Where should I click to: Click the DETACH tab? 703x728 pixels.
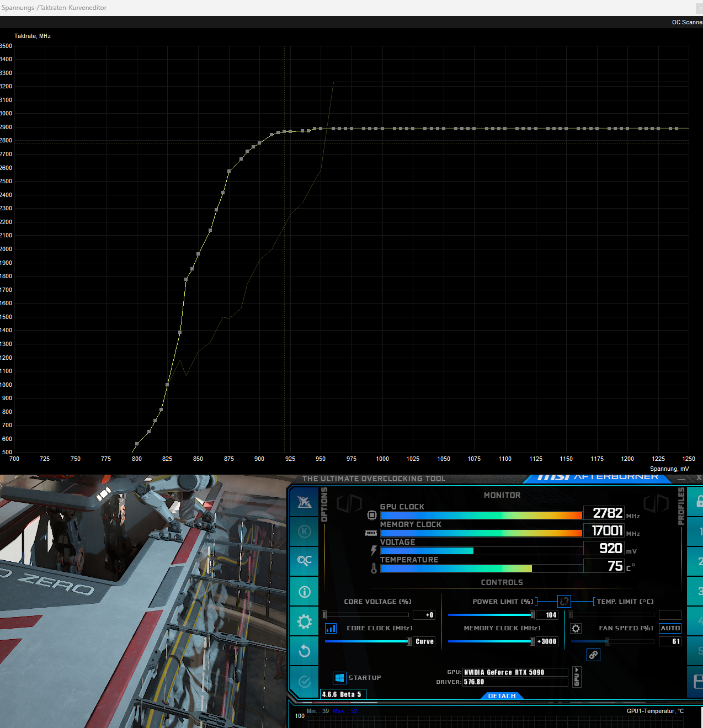(x=502, y=696)
